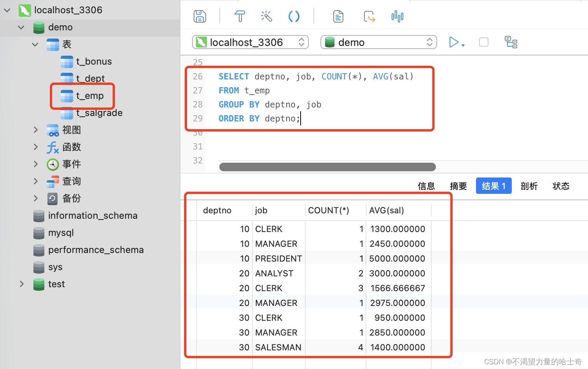Image resolution: width=588 pixels, height=369 pixels.
Task: Switch to the 信息 tab
Action: (x=426, y=186)
